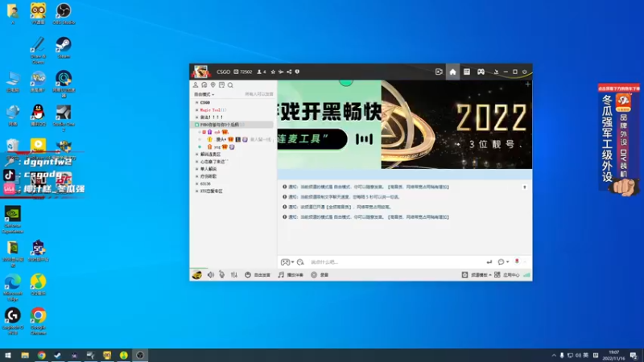Open the audio mixer sliders icon

point(234,275)
